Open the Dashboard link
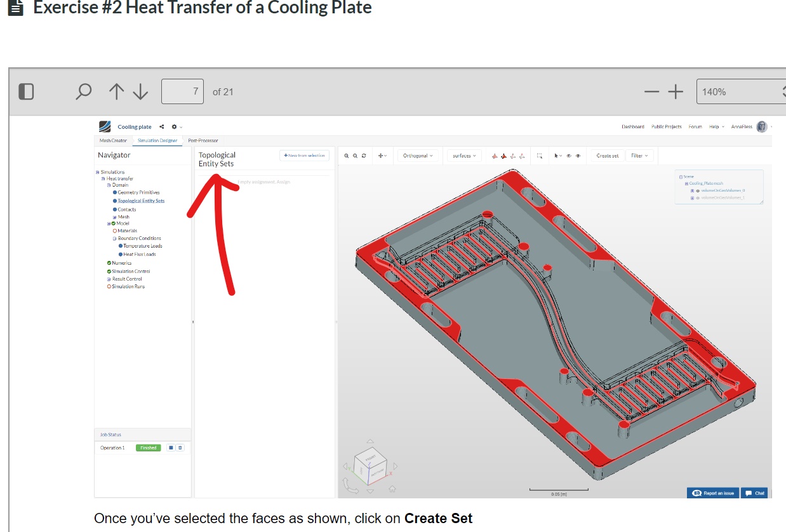This screenshot has height=532, width=786. (632, 126)
